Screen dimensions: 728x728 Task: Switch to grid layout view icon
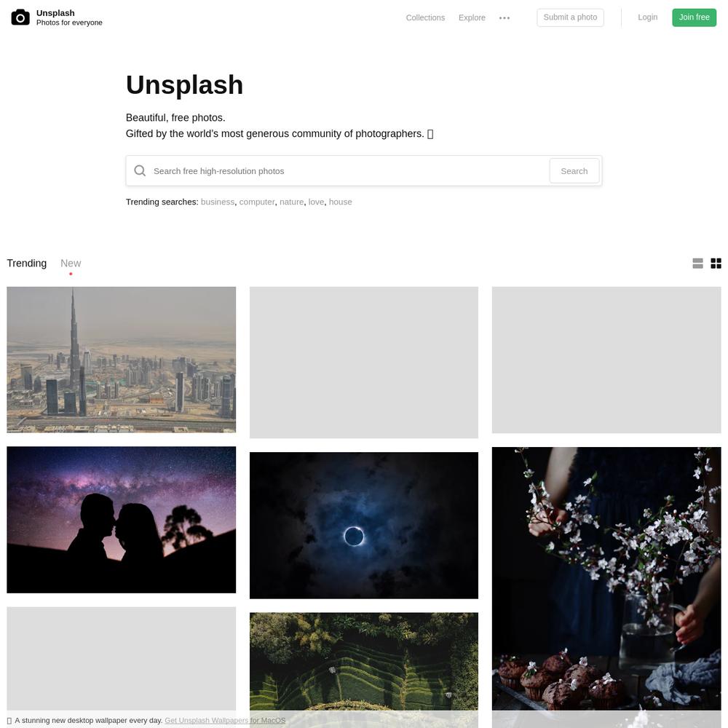[716, 264]
